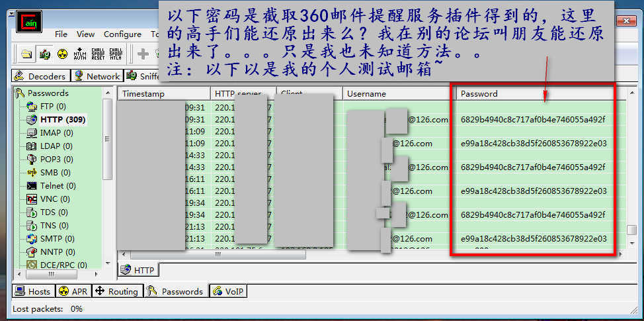Select the VNC (0) tree entry

tap(48, 199)
